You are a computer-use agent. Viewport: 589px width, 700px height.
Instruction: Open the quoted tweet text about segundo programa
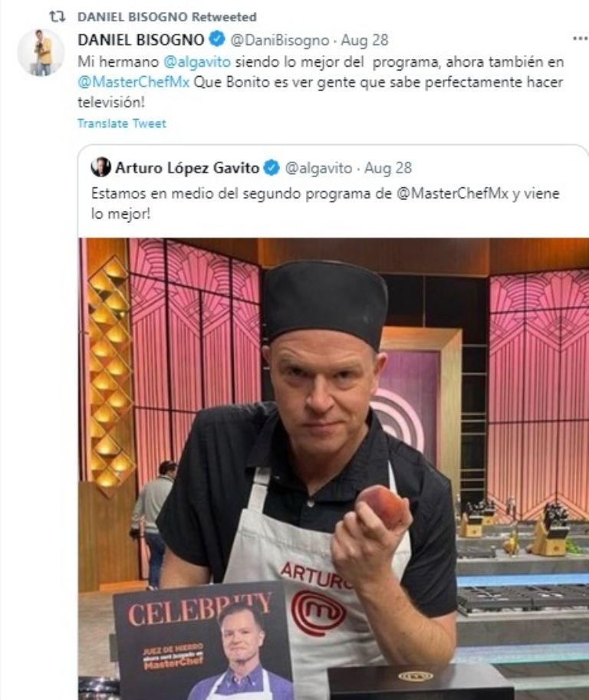325,204
